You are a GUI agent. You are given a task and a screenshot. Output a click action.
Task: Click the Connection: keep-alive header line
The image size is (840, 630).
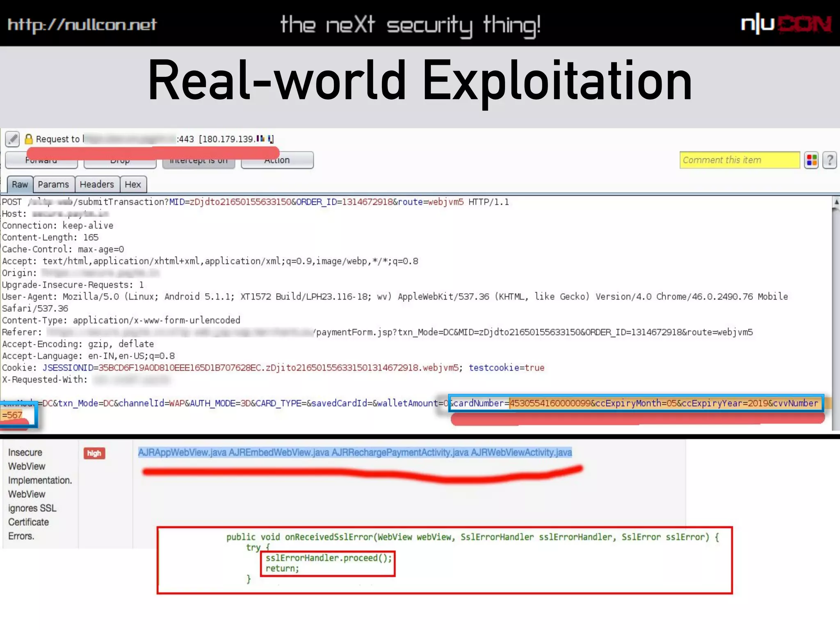click(x=58, y=226)
